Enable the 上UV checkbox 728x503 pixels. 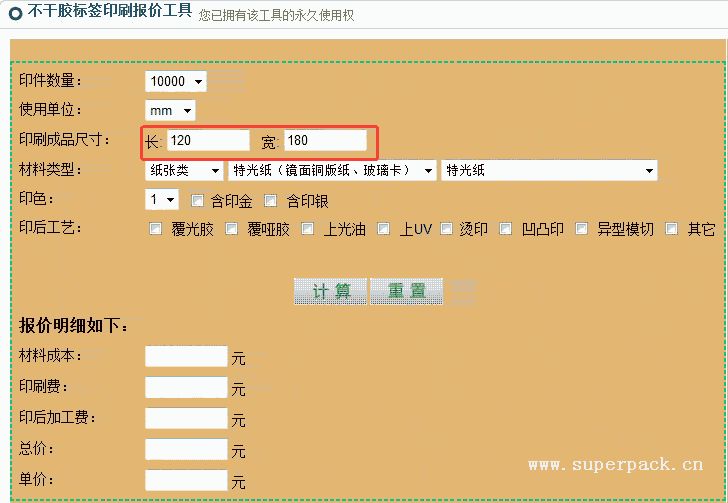(x=383, y=229)
